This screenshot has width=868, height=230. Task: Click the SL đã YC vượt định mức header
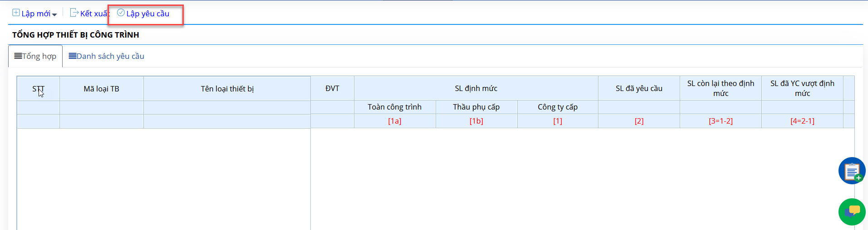click(x=802, y=88)
